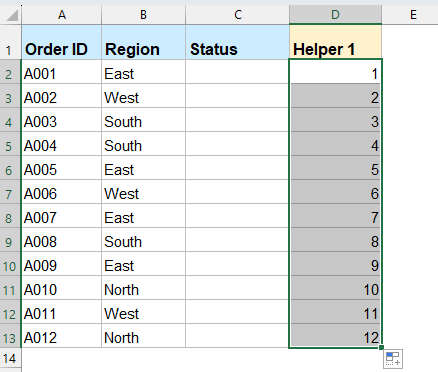Open the Auto Fill Options button
The width and height of the screenshot is (438, 372).
[393, 359]
